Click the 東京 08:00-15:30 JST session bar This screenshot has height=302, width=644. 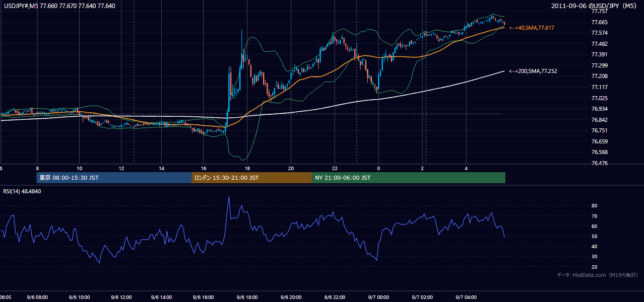(114, 178)
